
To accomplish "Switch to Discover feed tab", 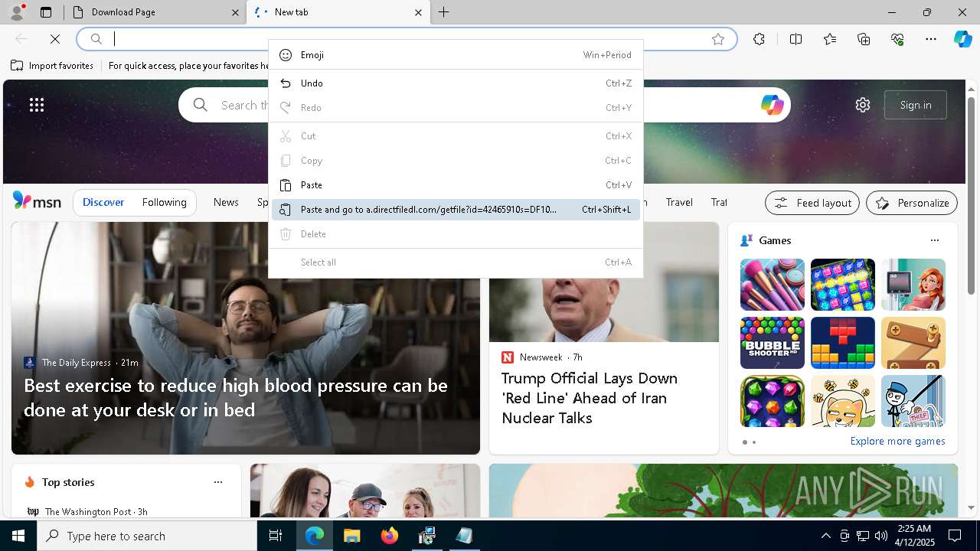I will point(103,202).
